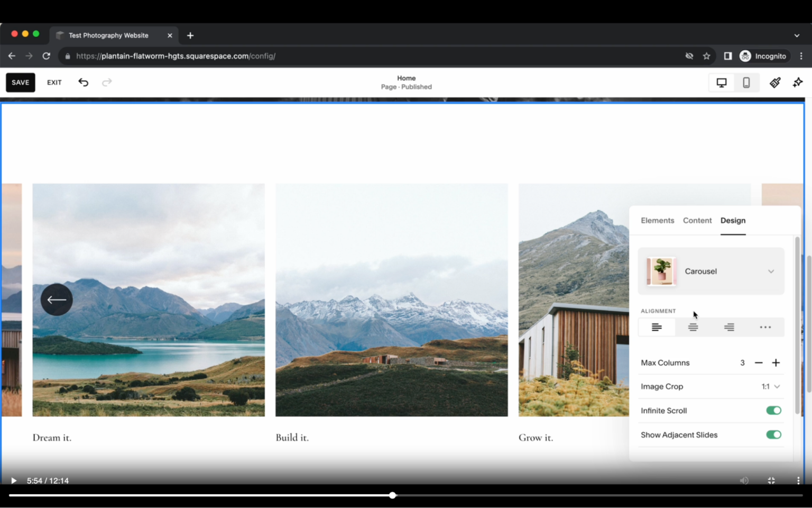This screenshot has height=508, width=812.
Task: Click the sparkle AI assistant icon
Action: [x=797, y=83]
